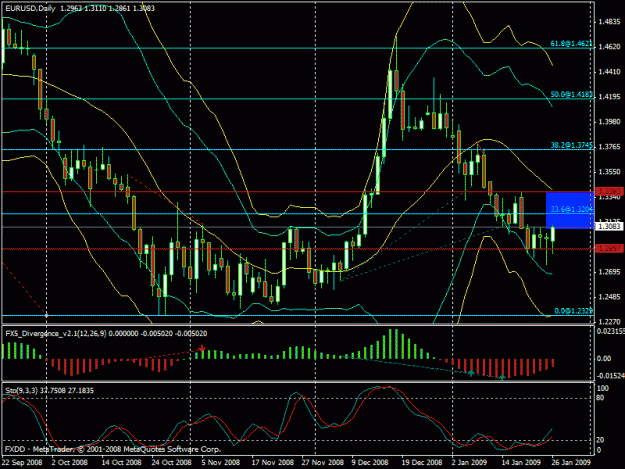
Task: Click the divergence scale value 0.023159
Action: pyautogui.click(x=610, y=332)
